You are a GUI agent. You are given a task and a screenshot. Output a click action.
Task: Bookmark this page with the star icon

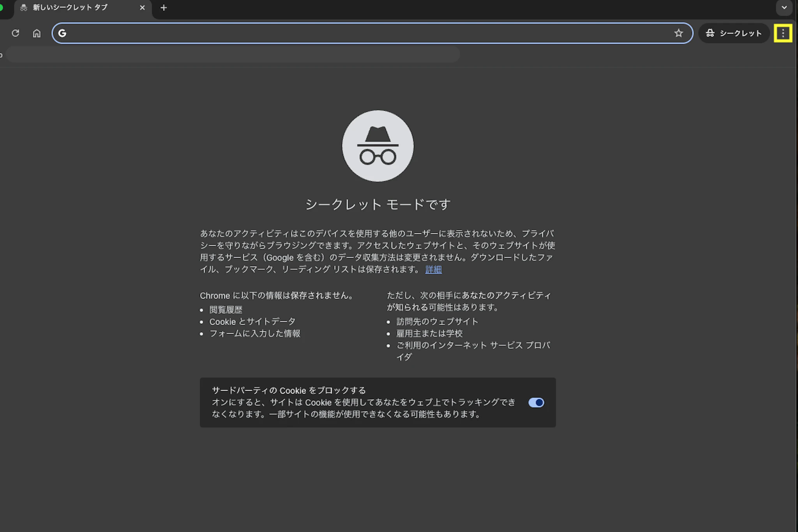tap(678, 33)
